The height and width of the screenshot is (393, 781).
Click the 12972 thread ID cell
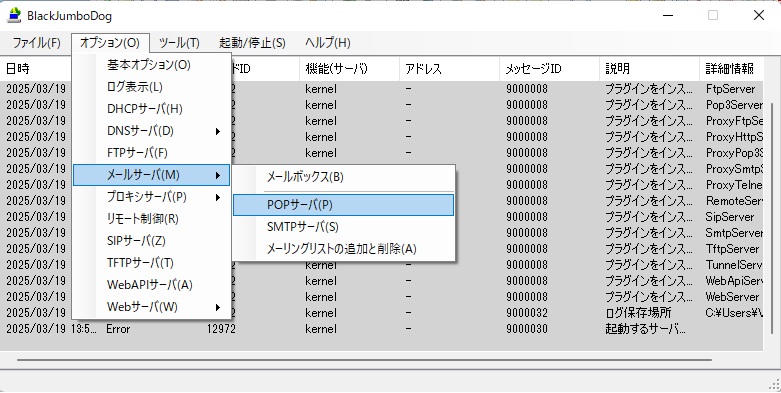pyautogui.click(x=221, y=329)
